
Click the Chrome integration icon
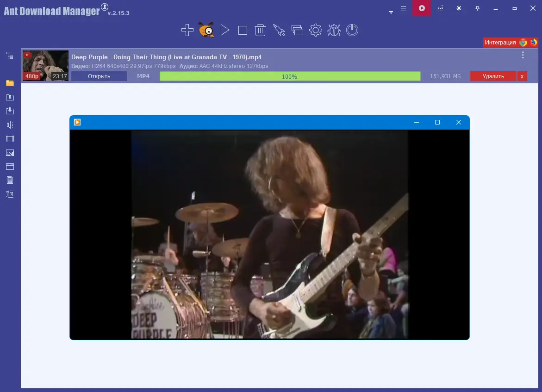(523, 42)
